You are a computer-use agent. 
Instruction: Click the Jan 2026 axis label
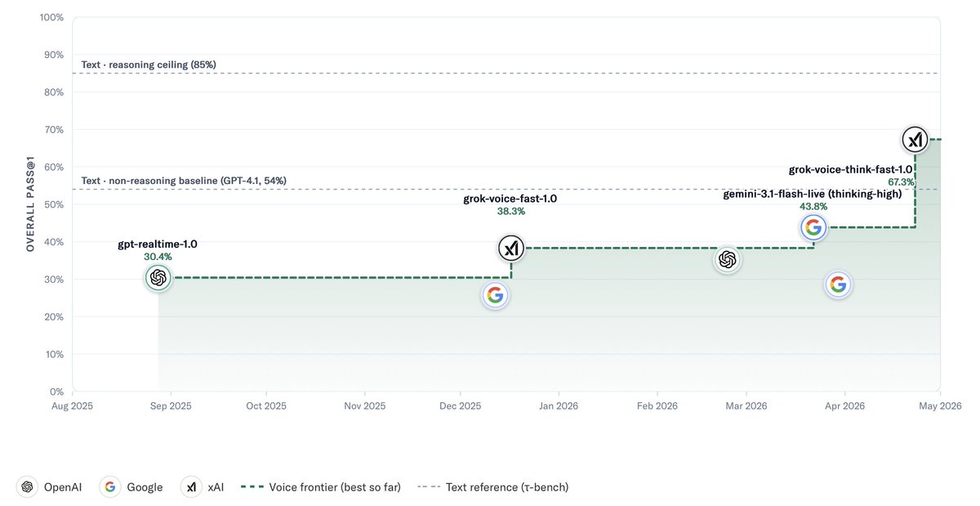(558, 405)
